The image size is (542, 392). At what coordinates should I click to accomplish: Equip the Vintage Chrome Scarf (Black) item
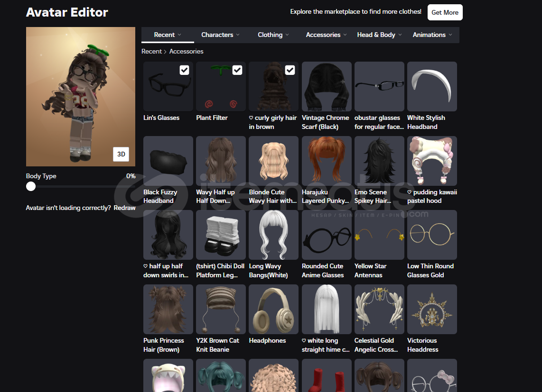click(x=327, y=86)
